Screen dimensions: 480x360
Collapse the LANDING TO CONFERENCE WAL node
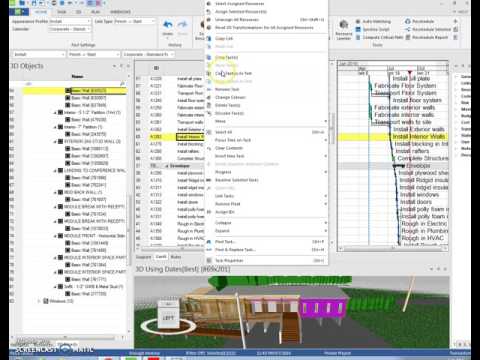[56, 171]
